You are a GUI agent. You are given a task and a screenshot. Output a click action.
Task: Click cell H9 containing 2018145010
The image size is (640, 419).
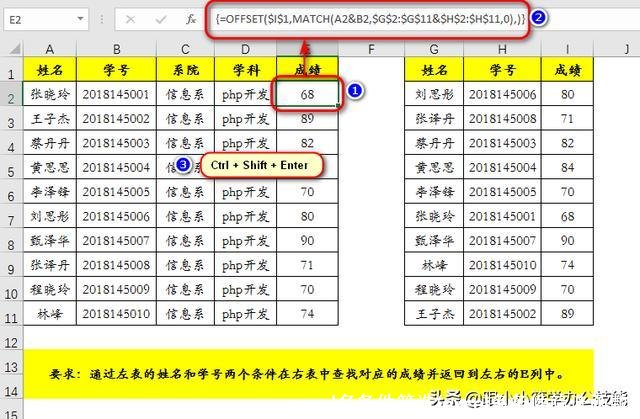502,265
